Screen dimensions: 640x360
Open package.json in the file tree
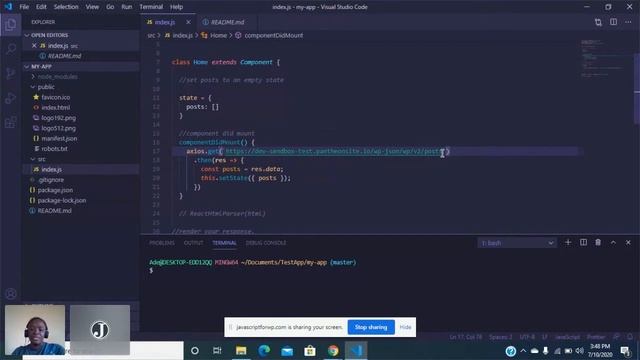coord(55,190)
